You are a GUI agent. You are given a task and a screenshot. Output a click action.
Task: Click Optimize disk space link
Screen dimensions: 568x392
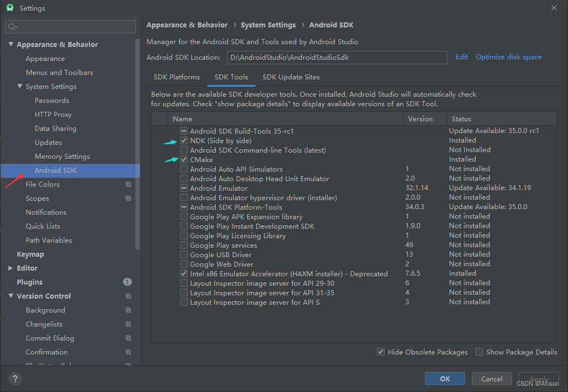point(508,57)
